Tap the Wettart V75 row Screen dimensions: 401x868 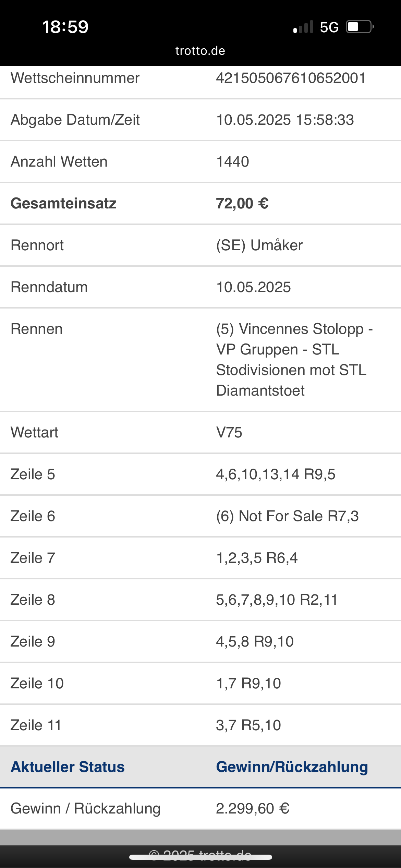click(200, 433)
